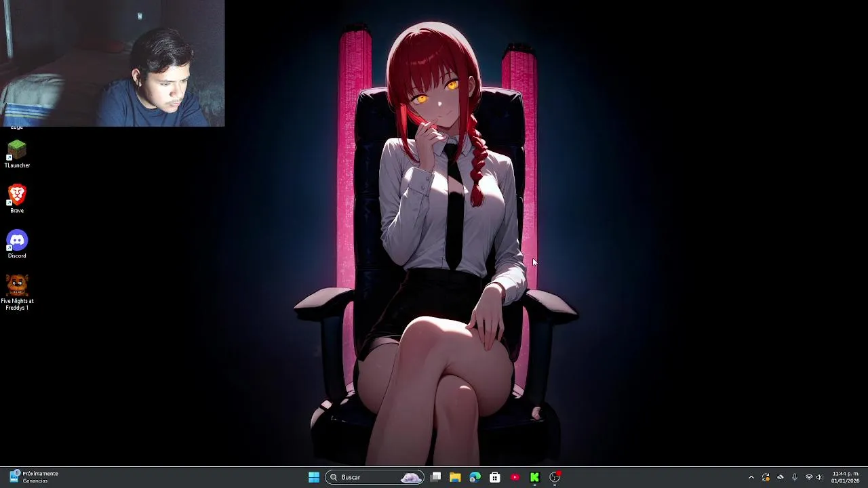
Task: Open Task View in the taskbar
Action: tap(436, 477)
